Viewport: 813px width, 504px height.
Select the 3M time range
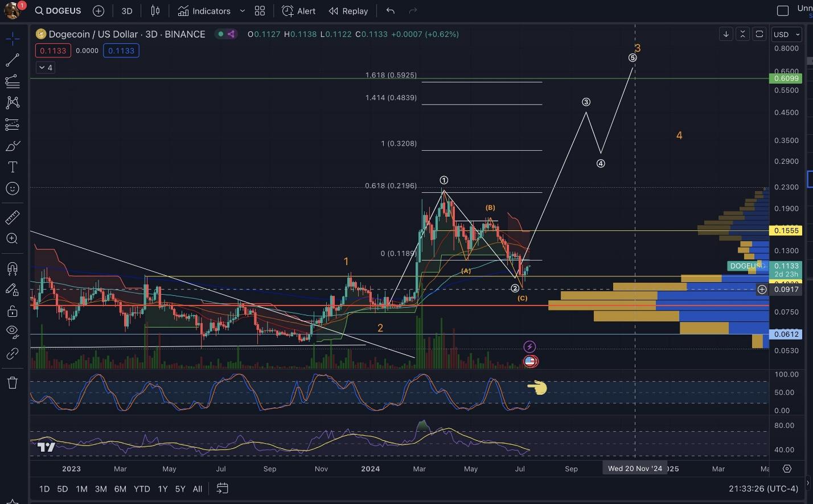tap(101, 489)
